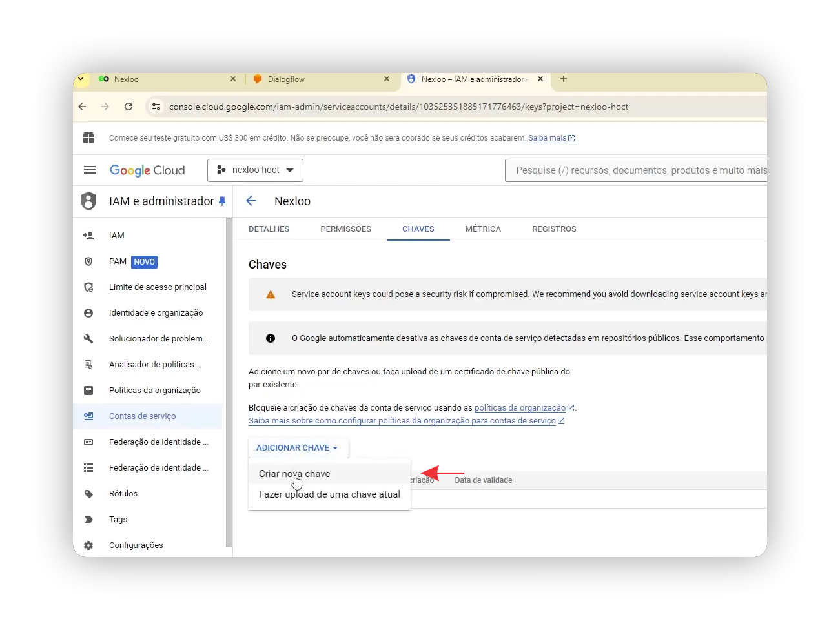This screenshot has height=630, width=840.
Task: Open Saiba mais sobre como configurar políticas link
Action: 406,421
